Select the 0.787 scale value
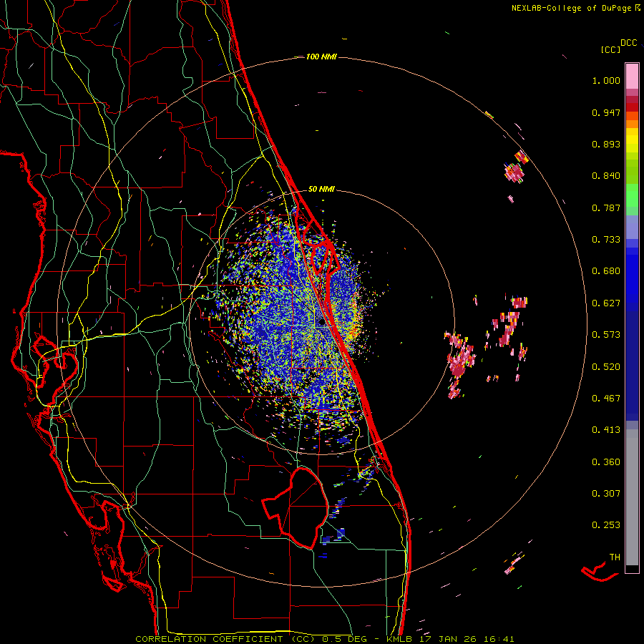This screenshot has height=644, width=644. [x=606, y=208]
